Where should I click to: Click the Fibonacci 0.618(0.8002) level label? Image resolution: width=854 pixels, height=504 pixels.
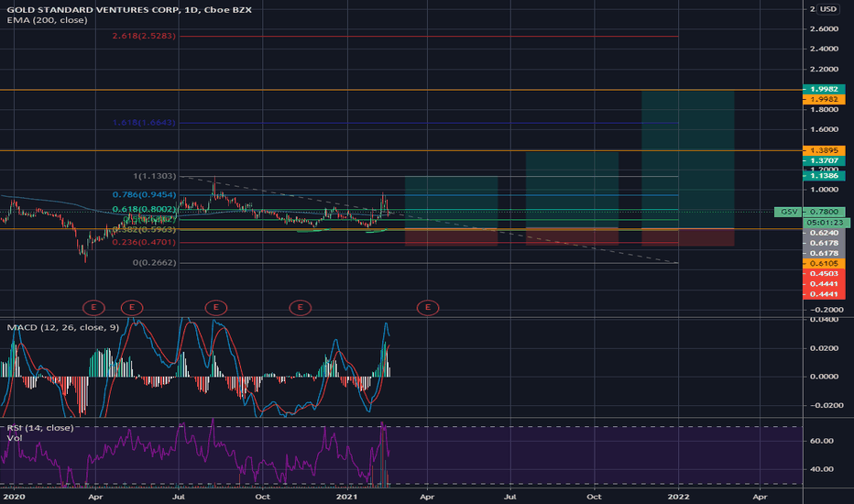pos(145,209)
